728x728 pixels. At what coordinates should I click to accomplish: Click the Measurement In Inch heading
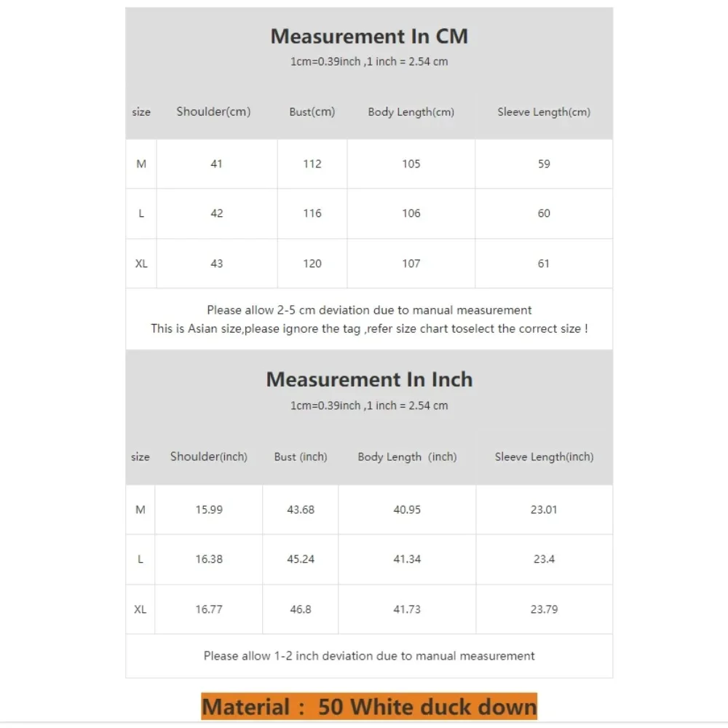[369, 379]
